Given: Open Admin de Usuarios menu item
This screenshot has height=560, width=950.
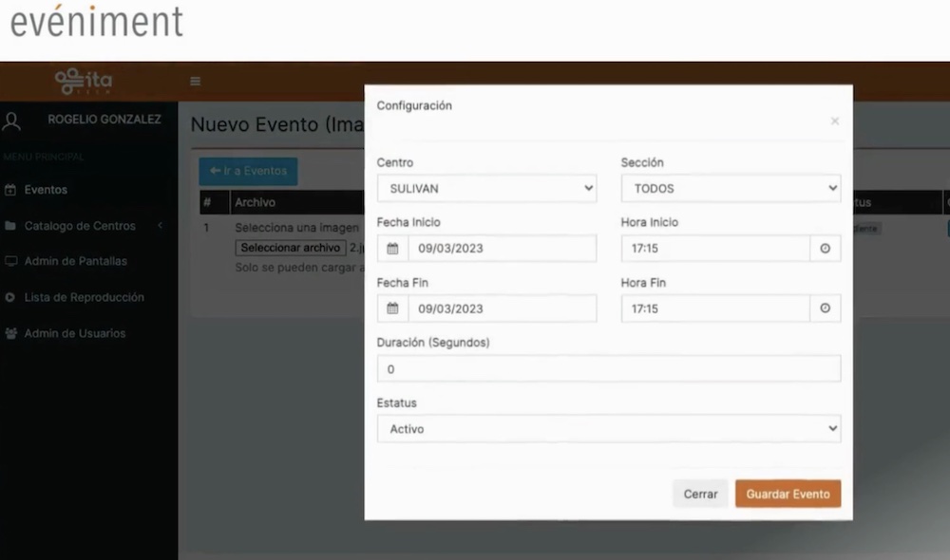Looking at the screenshot, I should click(x=74, y=333).
